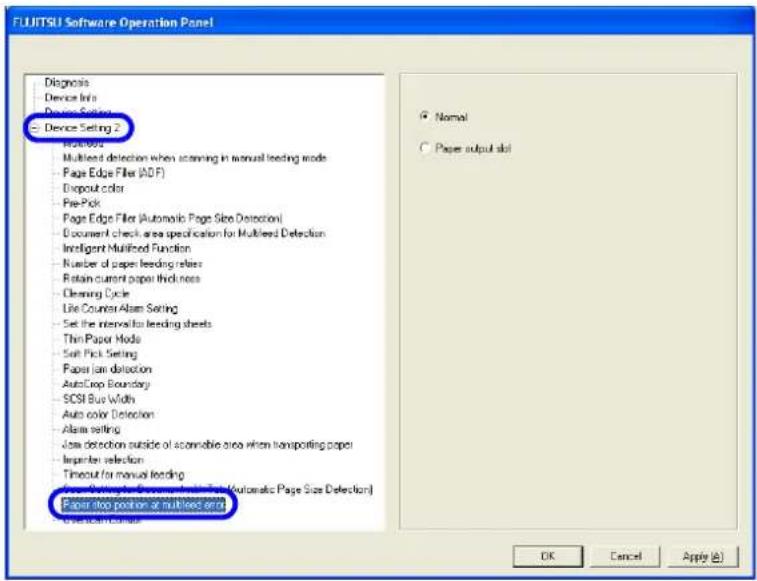757x581 pixels.
Task: Select Set the interval for feeding sheets
Action: [x=138, y=324]
